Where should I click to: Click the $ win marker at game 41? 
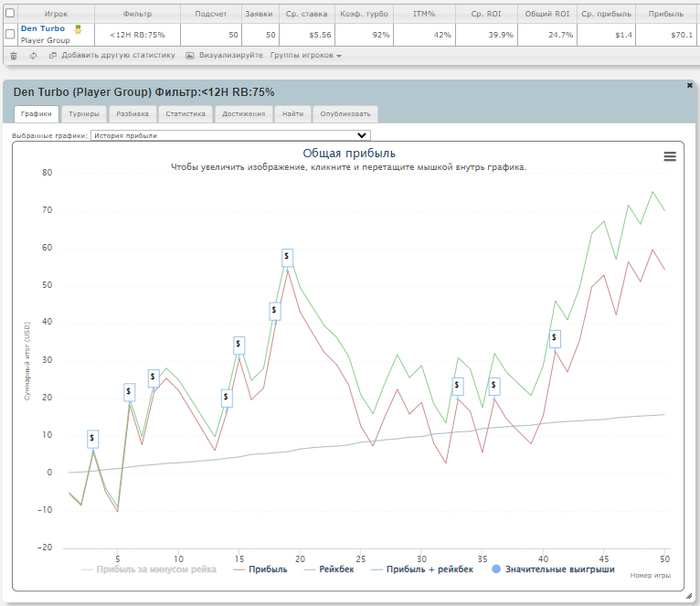pyautogui.click(x=554, y=339)
